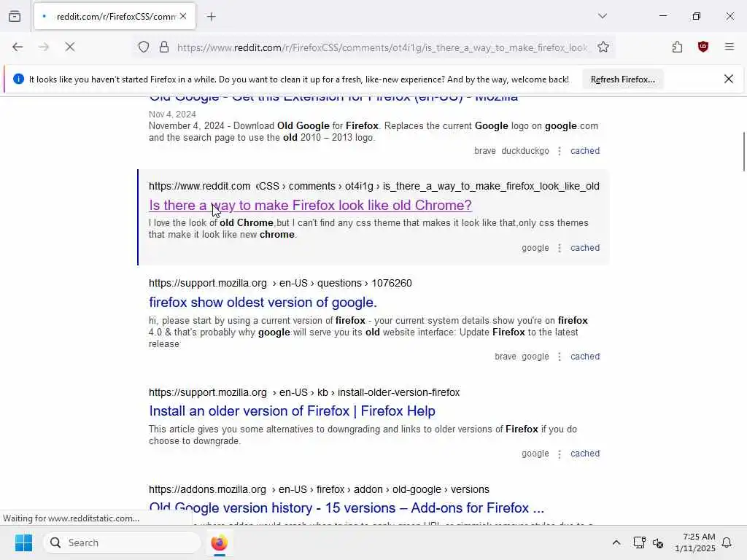Click the 'Nov 4, 2024' date text
The image size is (747, 560).
[x=172, y=114]
